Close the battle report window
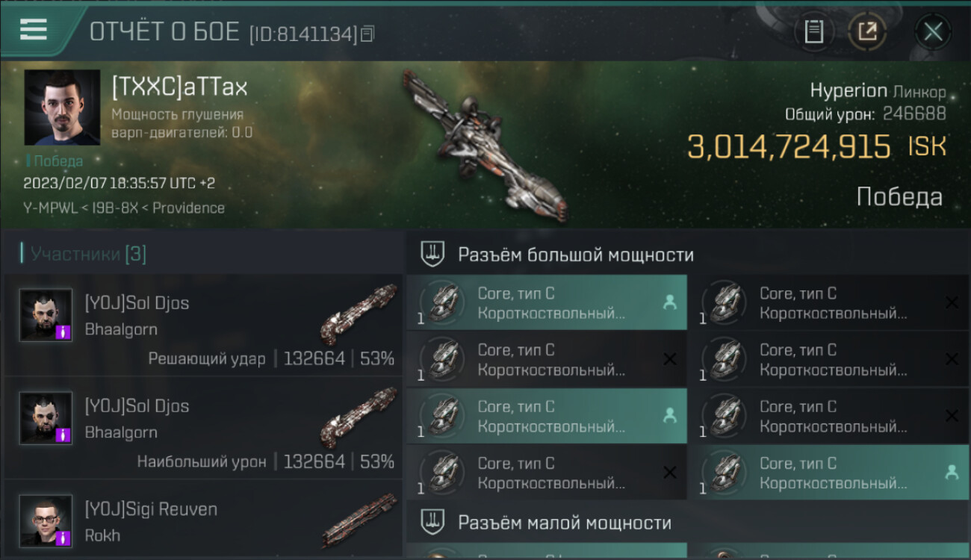Viewport: 971px width, 560px height. point(933,31)
